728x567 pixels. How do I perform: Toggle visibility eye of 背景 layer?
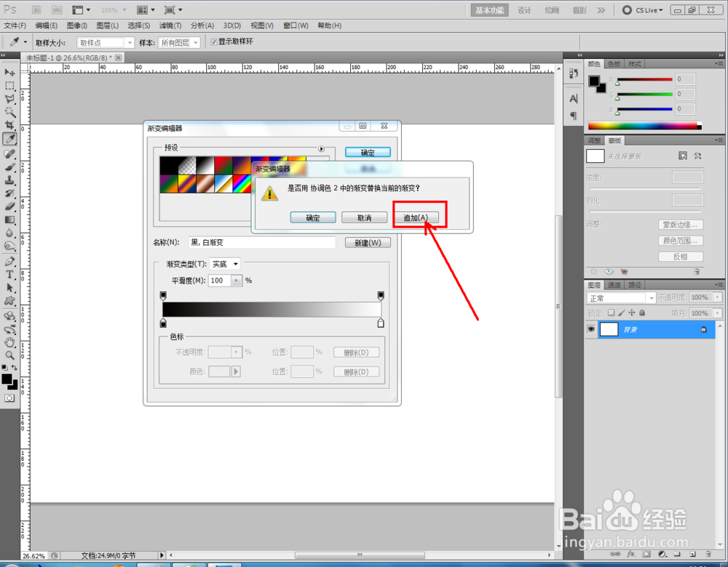click(x=590, y=329)
